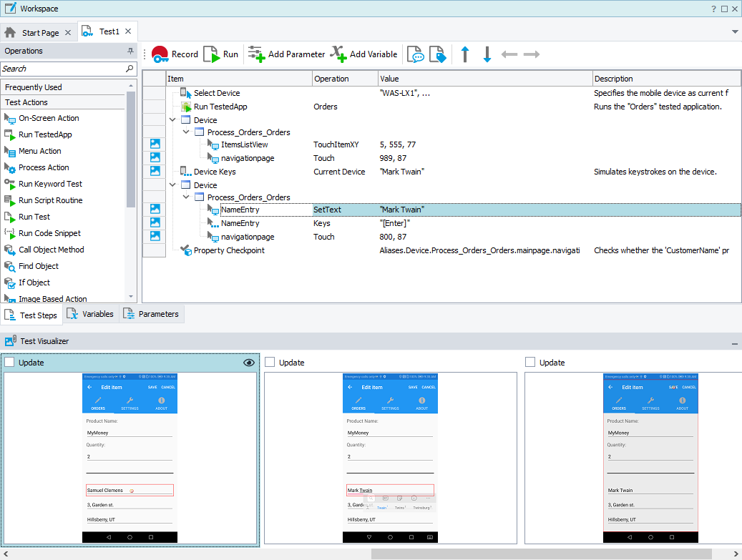This screenshot has height=560, width=742.
Task: Click the comment speech bubble toolbar icon
Action: tap(415, 54)
